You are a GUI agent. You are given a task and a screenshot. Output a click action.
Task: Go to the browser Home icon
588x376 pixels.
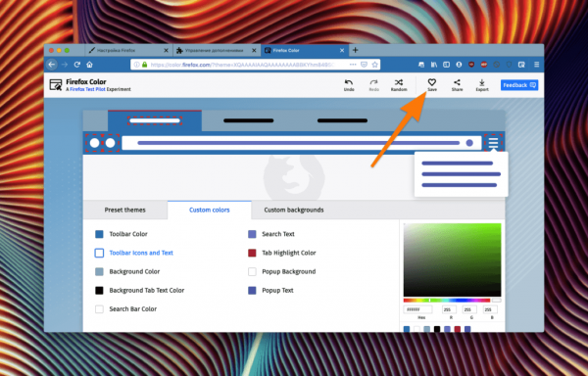point(89,65)
